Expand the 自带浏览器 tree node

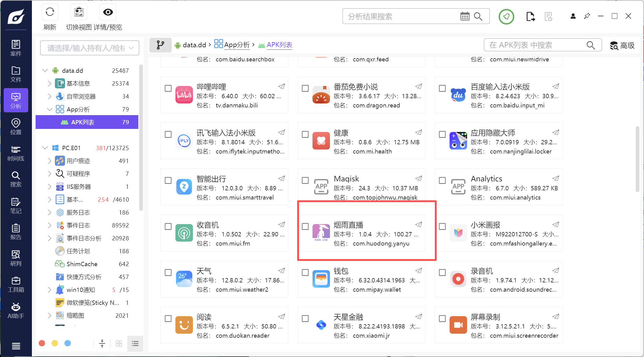[49, 96]
